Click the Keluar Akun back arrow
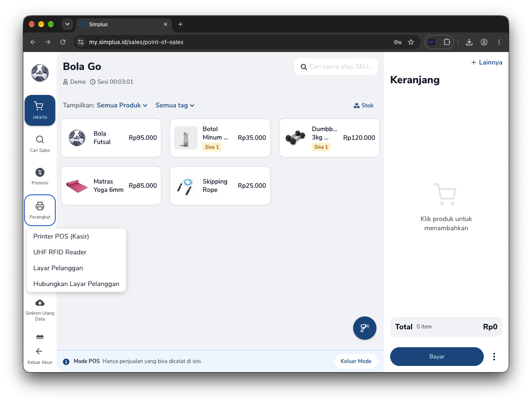The height and width of the screenshot is (403, 532). (x=39, y=351)
